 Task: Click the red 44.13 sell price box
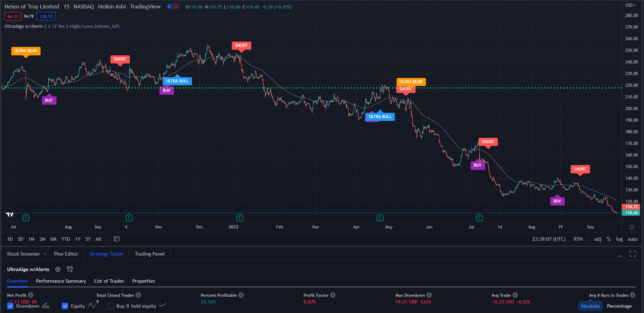pyautogui.click(x=12, y=16)
